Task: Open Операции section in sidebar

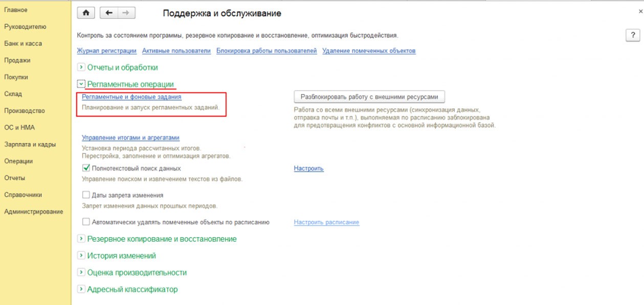Action: pos(18,161)
